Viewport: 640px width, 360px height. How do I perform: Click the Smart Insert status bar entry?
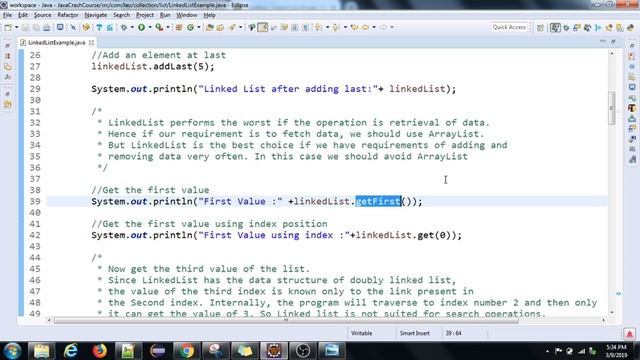(x=415, y=333)
